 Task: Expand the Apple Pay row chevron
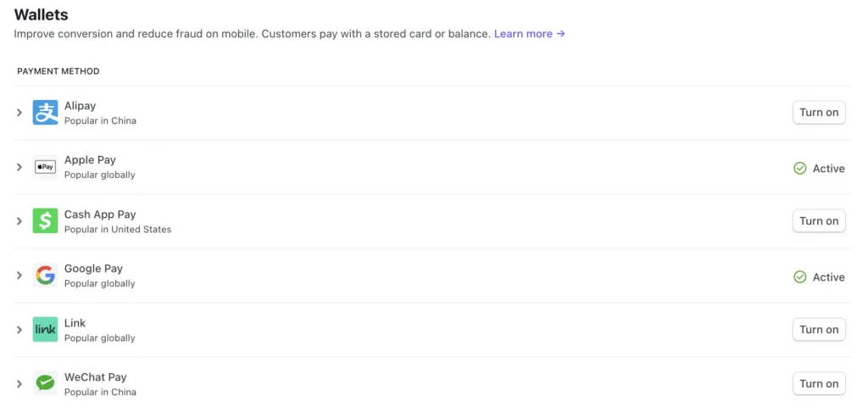19,167
